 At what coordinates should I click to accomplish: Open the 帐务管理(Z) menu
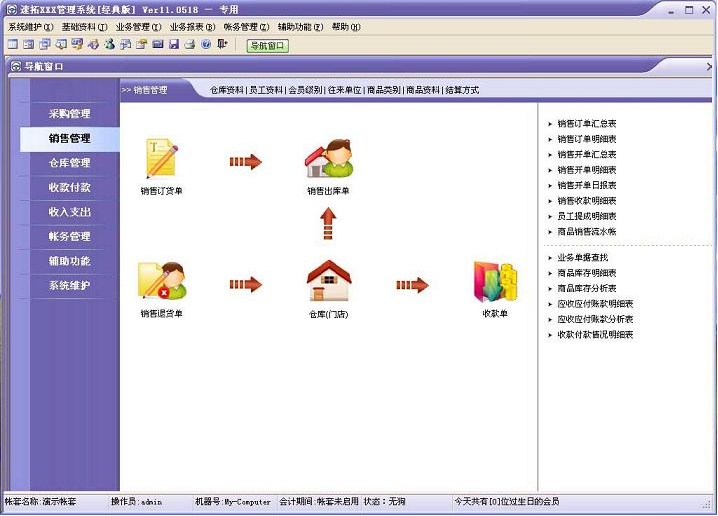[x=247, y=27]
